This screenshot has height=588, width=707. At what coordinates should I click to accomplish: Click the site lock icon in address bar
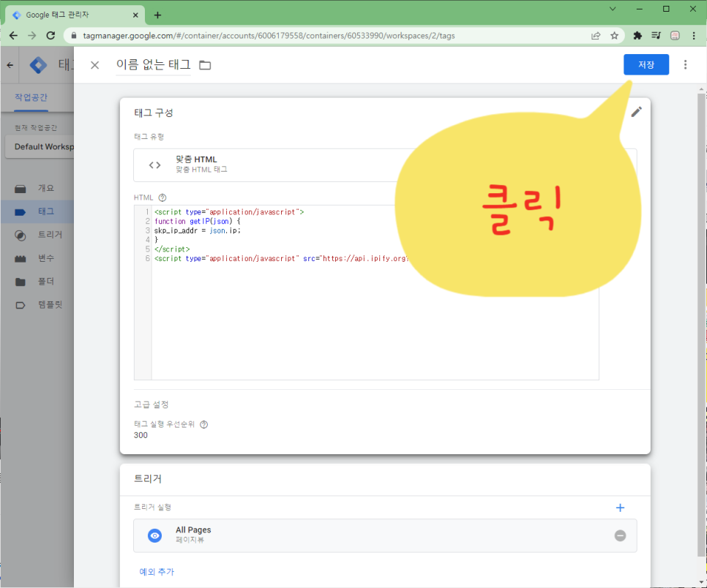pyautogui.click(x=74, y=36)
